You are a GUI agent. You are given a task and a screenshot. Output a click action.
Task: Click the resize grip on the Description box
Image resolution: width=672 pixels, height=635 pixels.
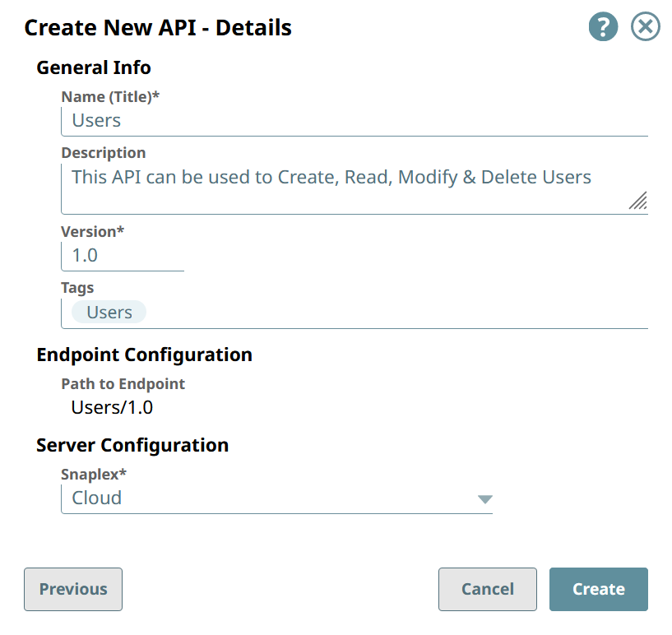[638, 202]
